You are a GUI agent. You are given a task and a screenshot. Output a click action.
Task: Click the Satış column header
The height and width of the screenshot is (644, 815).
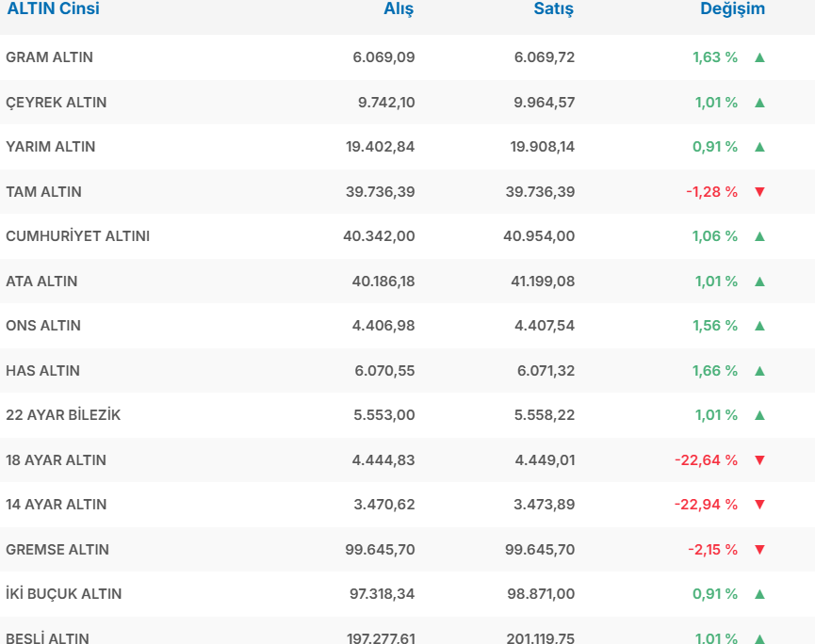pos(553,9)
